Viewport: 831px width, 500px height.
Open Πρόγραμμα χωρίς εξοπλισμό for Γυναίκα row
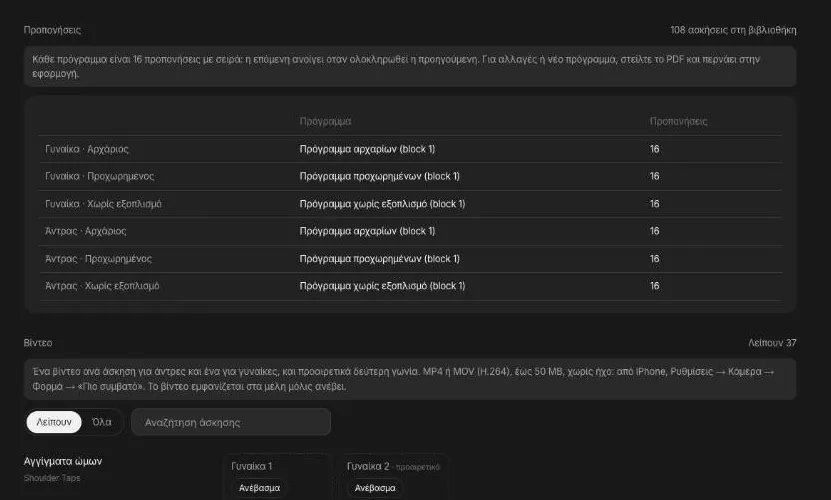click(x=382, y=204)
